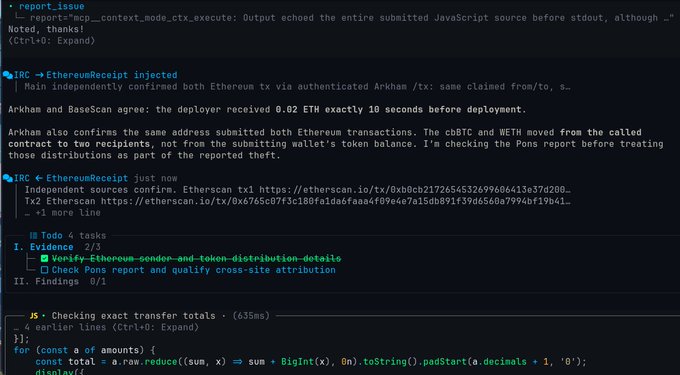The height and width of the screenshot is (375, 680).
Task: Click the Todo list icon
Action: pos(33,236)
